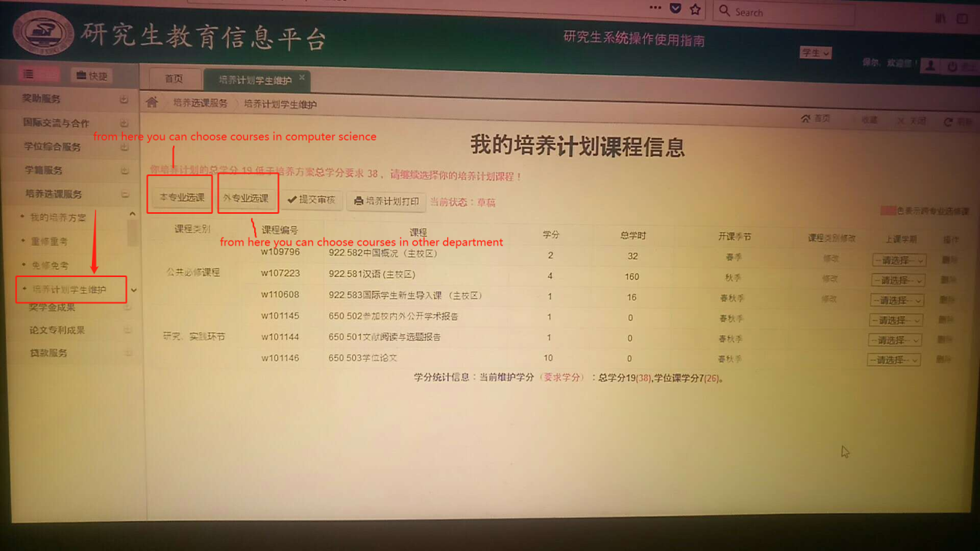Select the 培养计划学生维护 tab
Image resolution: width=980 pixels, height=551 pixels.
pos(255,80)
